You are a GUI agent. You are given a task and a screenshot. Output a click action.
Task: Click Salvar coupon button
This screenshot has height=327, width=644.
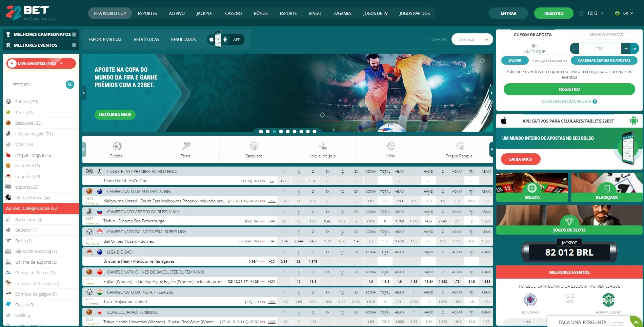pyautogui.click(x=515, y=61)
